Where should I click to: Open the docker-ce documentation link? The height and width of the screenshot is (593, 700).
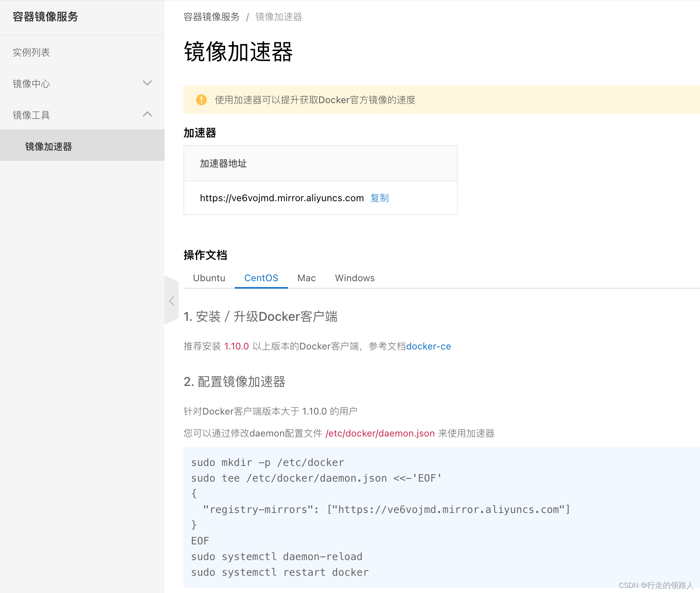click(x=428, y=346)
